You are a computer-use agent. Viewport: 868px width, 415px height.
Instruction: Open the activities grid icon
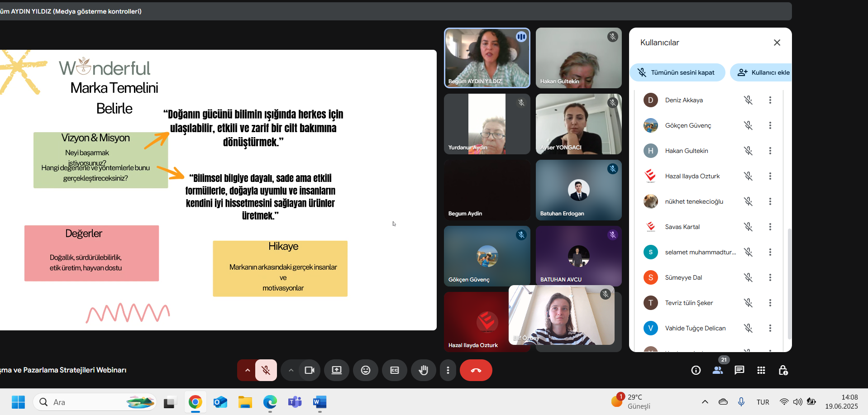click(761, 370)
